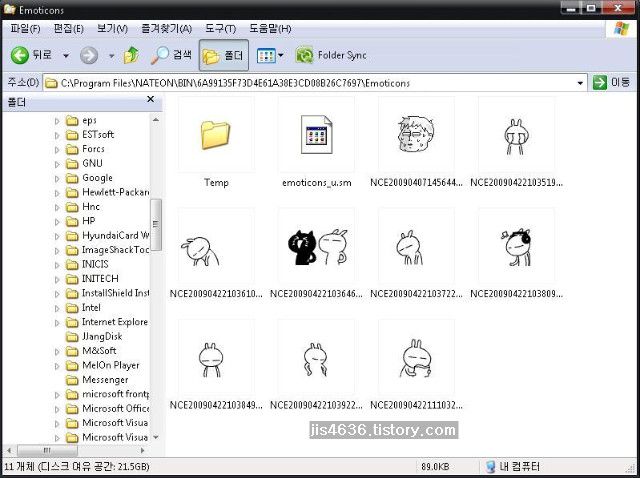The image size is (640, 478).
Task: Select thumbnail NCE20090422103809 rabbit with headphones
Action: pos(516,247)
